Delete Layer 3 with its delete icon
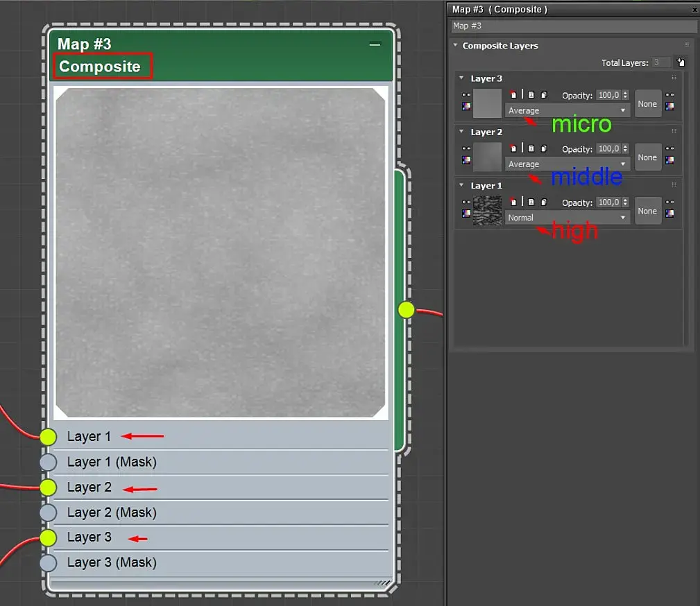This screenshot has width=700, height=606. [x=513, y=94]
